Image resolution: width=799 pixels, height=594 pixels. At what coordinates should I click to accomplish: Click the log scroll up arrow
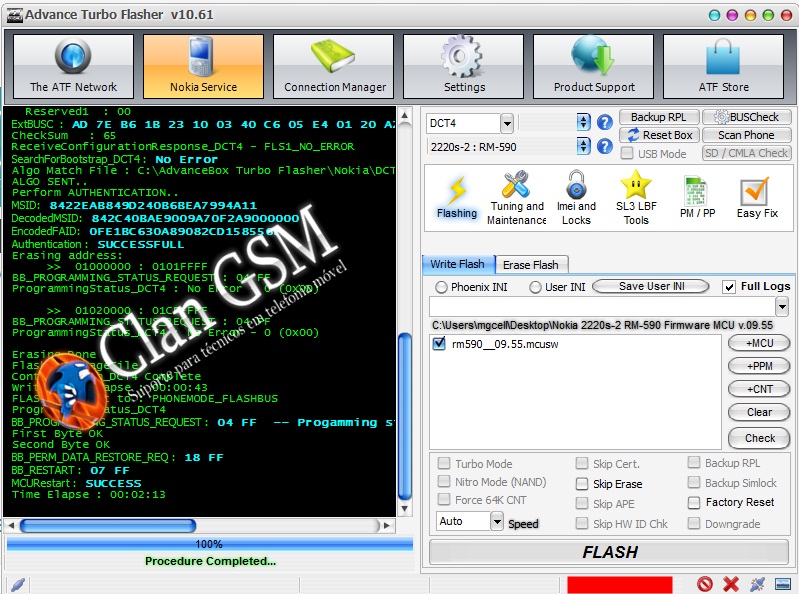(405, 116)
